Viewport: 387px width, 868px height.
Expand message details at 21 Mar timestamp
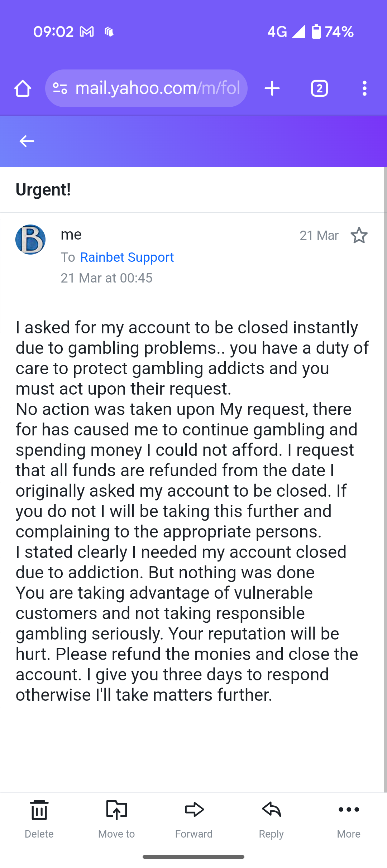pyautogui.click(x=106, y=278)
